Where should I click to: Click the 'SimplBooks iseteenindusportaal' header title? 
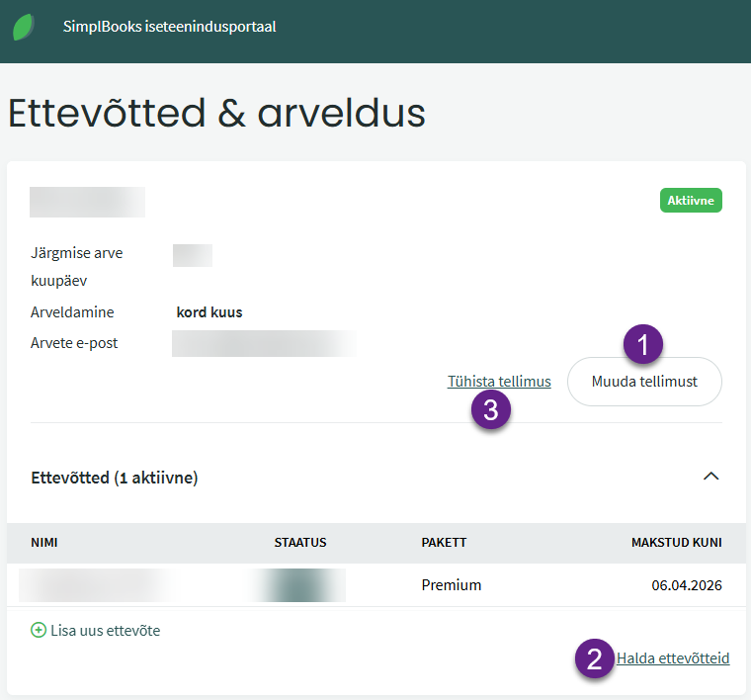[169, 27]
